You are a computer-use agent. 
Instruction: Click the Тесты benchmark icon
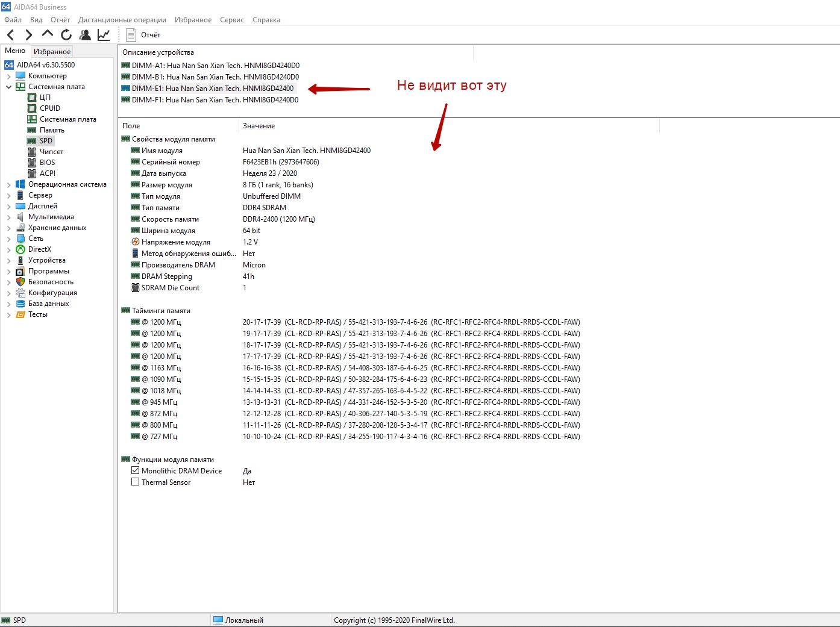(x=20, y=314)
